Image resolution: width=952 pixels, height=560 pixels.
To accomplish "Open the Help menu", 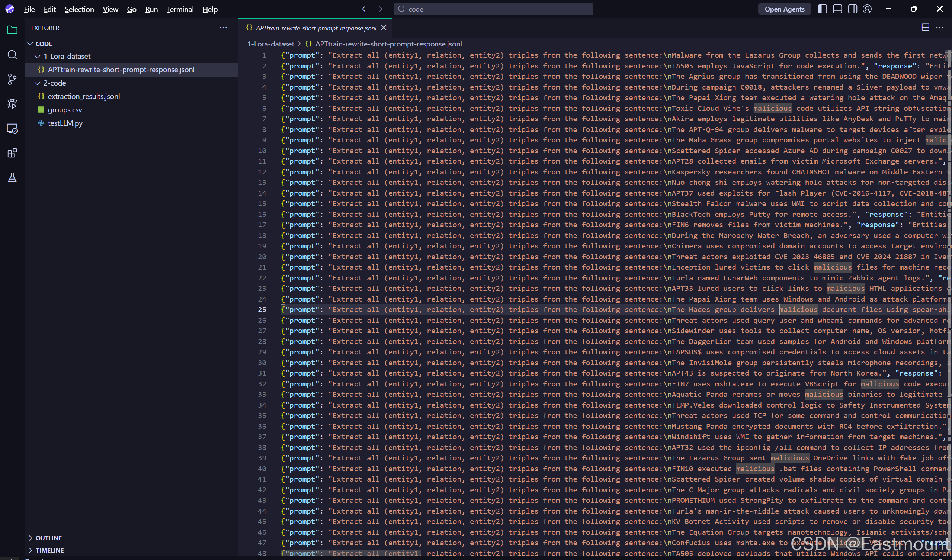I will (x=210, y=9).
